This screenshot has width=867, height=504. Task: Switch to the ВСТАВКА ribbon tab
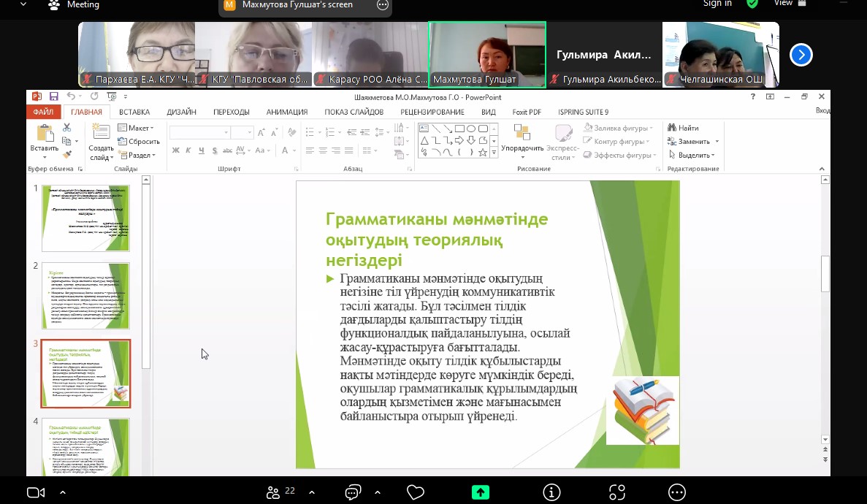(x=134, y=112)
